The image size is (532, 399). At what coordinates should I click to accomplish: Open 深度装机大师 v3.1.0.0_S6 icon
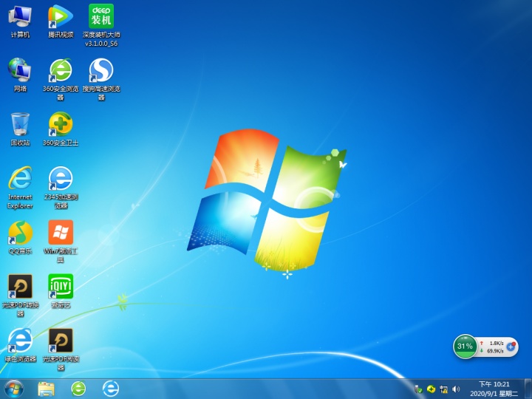[x=101, y=25]
